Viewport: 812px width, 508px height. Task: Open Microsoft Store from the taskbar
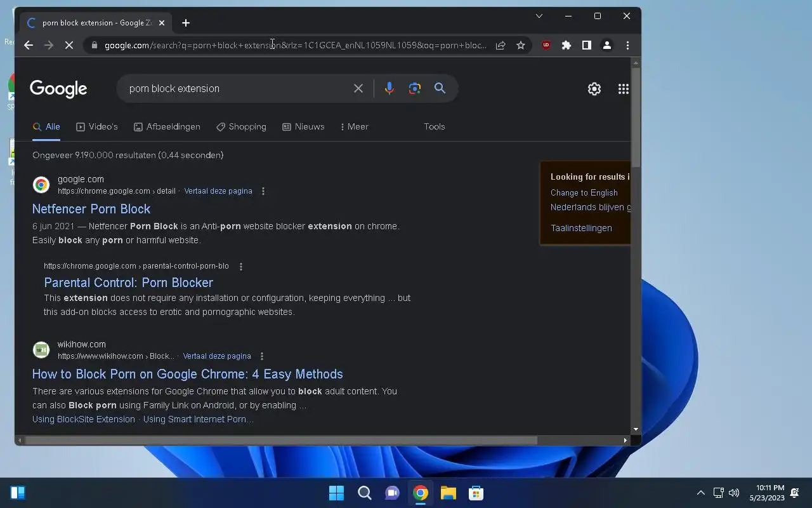coord(476,493)
